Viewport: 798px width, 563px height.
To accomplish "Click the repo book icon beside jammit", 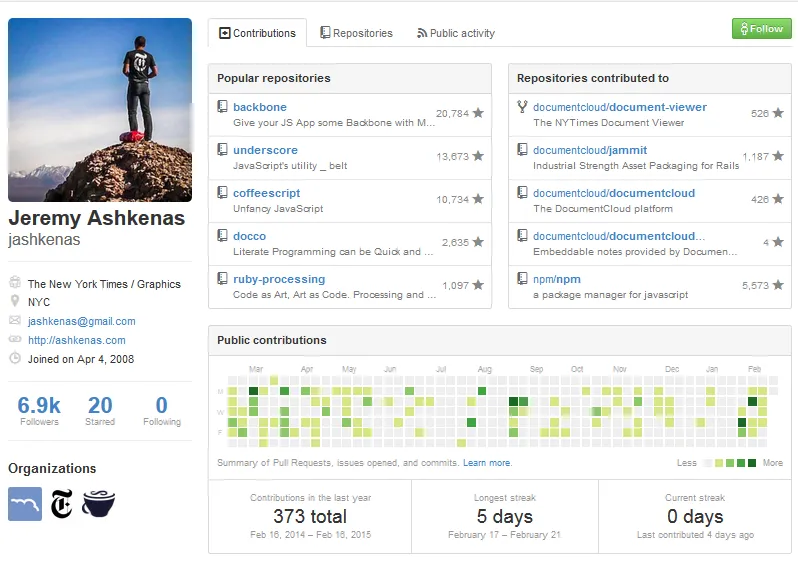I will [x=522, y=149].
